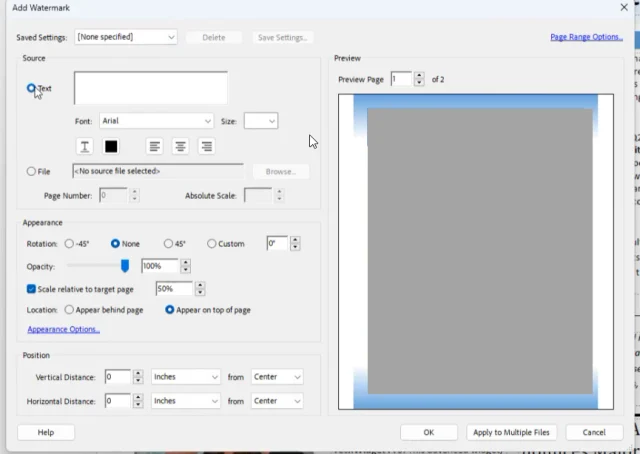
Task: Open Horizontal Distance units dropdown
Action: [x=186, y=401]
